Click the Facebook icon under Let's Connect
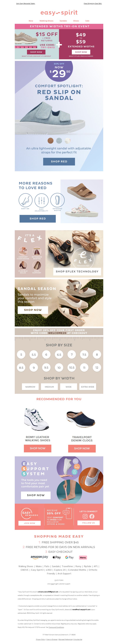This screenshot has width=118, height=644. pos(92,516)
